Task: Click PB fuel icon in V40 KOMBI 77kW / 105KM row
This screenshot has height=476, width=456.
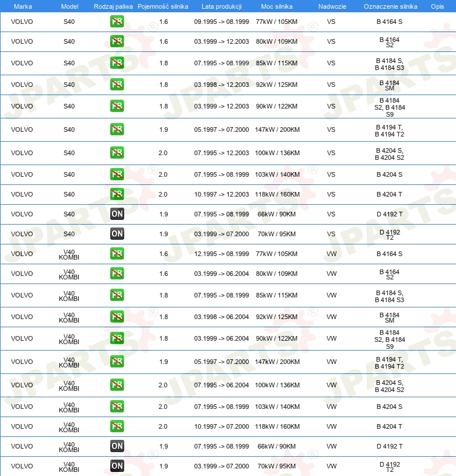Action: (117, 254)
